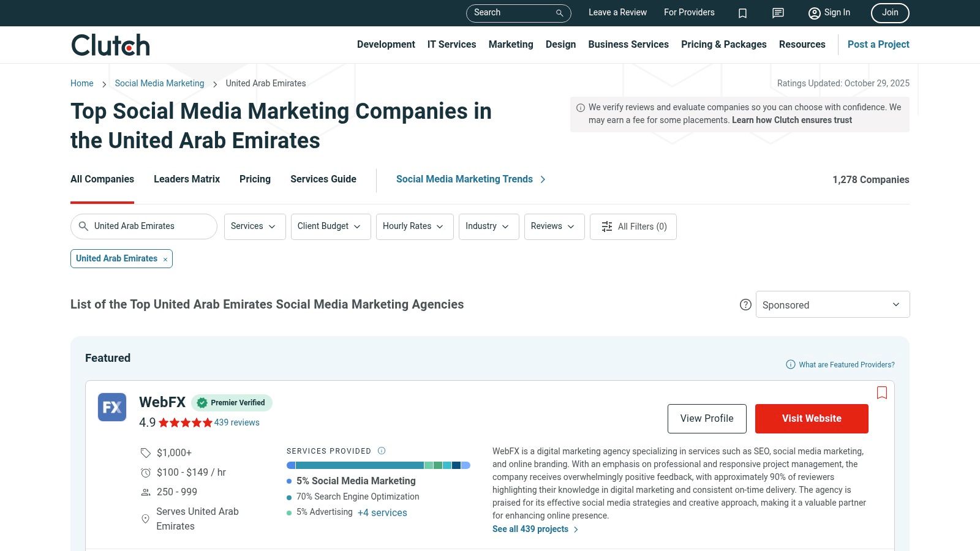Screen dimensions: 980x551
Task: Click the Services Provided info icon
Action: [x=382, y=451]
